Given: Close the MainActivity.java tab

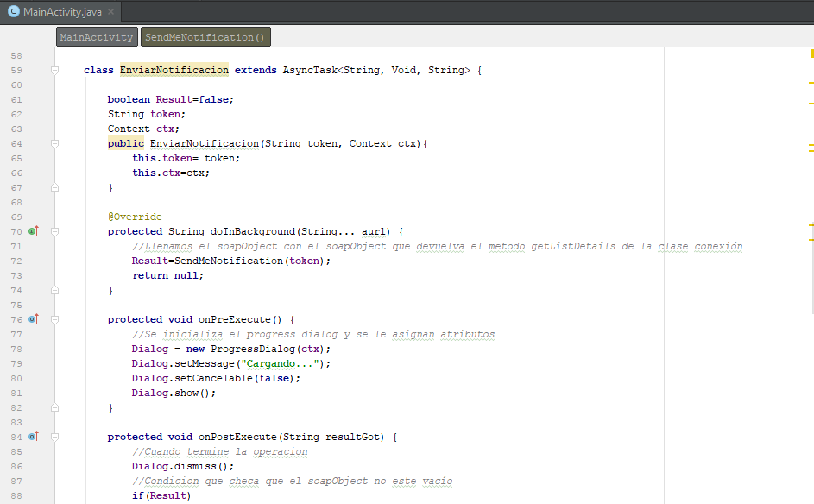Looking at the screenshot, I should pyautogui.click(x=110, y=11).
